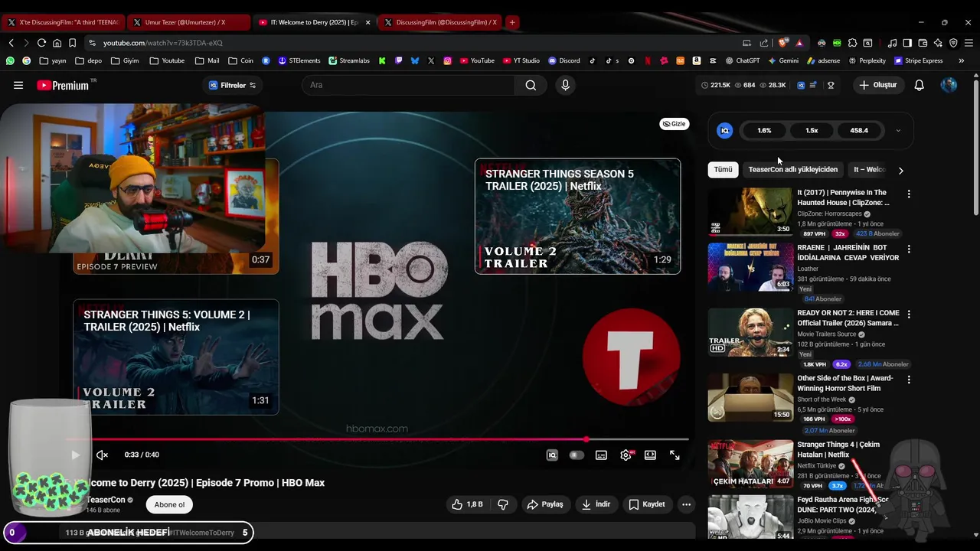The height and width of the screenshot is (551, 980).
Task: Click the Abone ol subscribe button
Action: pyautogui.click(x=169, y=505)
